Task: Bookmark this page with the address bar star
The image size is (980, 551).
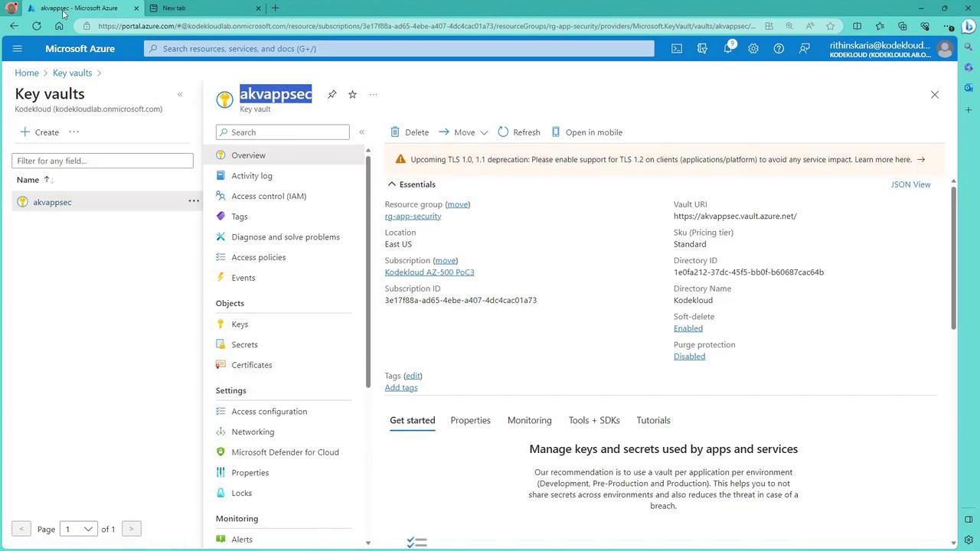Action: (830, 26)
